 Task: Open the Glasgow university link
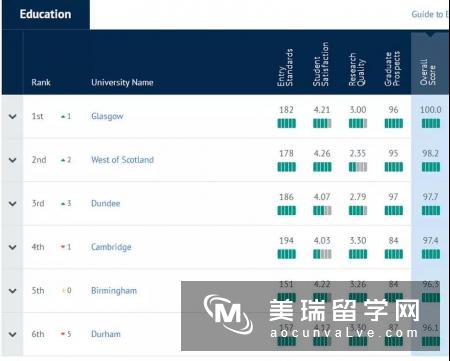point(107,116)
